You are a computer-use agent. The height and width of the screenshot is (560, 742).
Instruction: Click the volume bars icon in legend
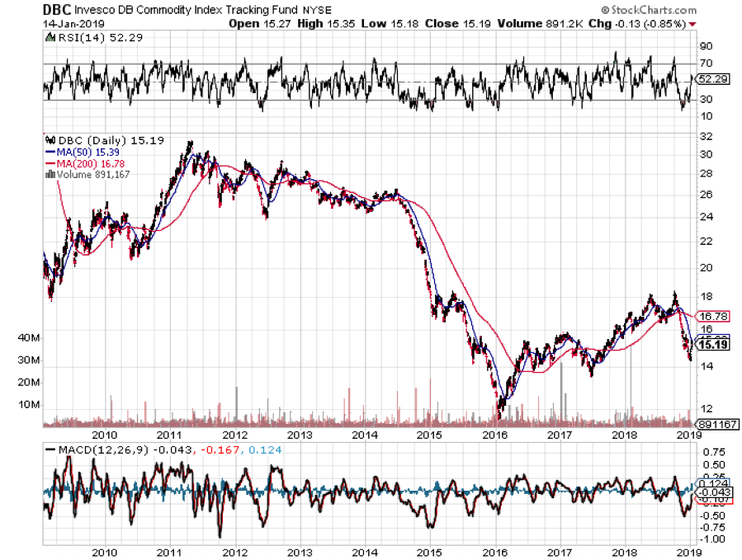click(49, 174)
